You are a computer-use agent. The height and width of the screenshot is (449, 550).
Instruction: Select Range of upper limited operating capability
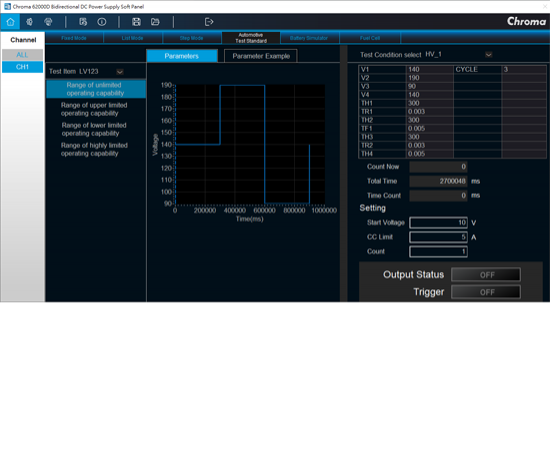pos(94,109)
